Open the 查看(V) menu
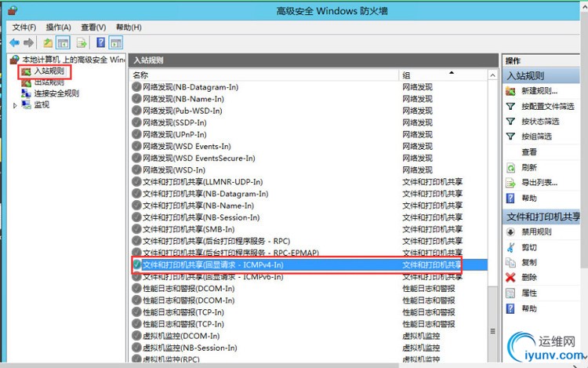 93,27
